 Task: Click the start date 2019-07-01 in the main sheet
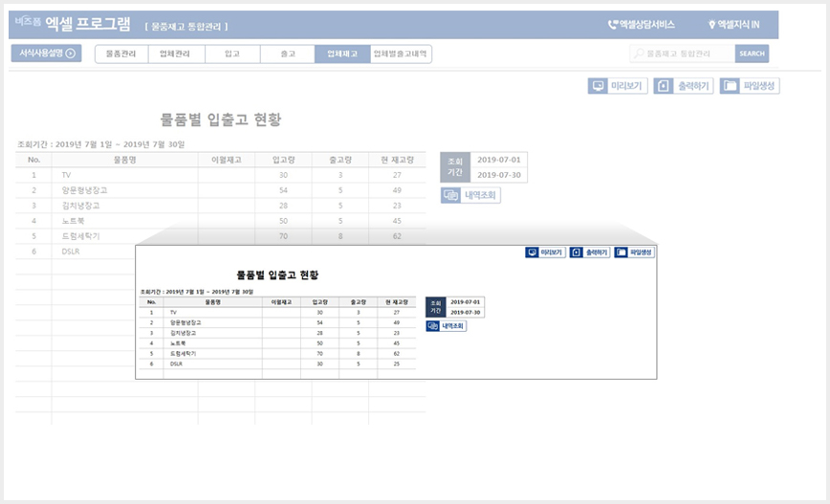498,160
